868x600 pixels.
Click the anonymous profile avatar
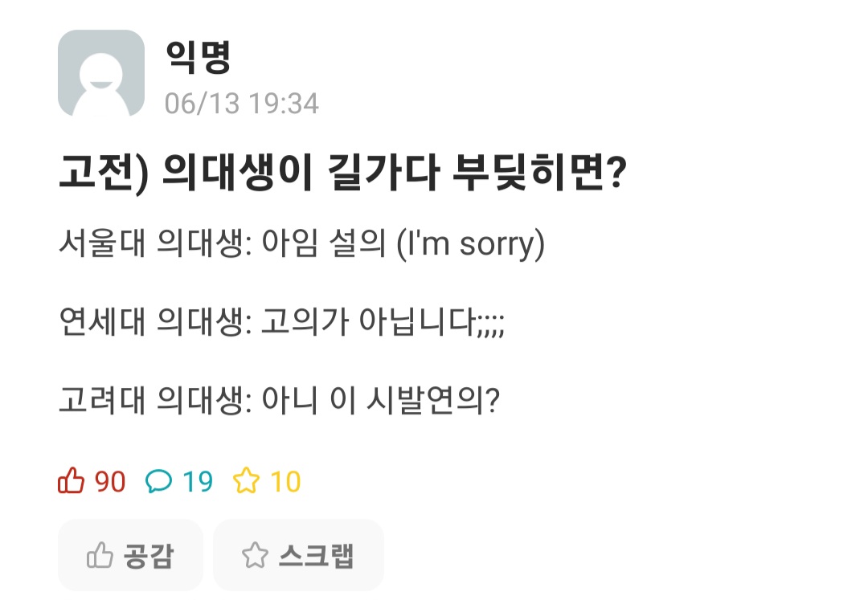[101, 73]
